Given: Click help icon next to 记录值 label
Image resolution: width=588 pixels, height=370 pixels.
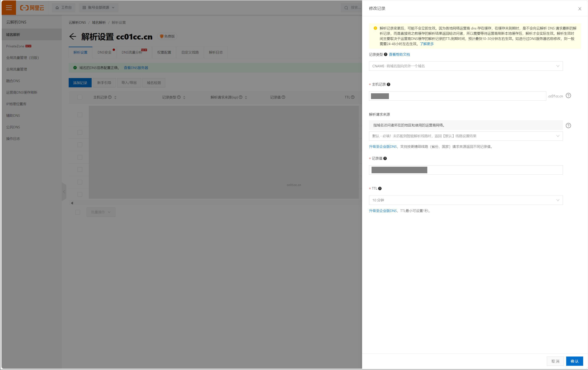Looking at the screenshot, I should point(385,158).
